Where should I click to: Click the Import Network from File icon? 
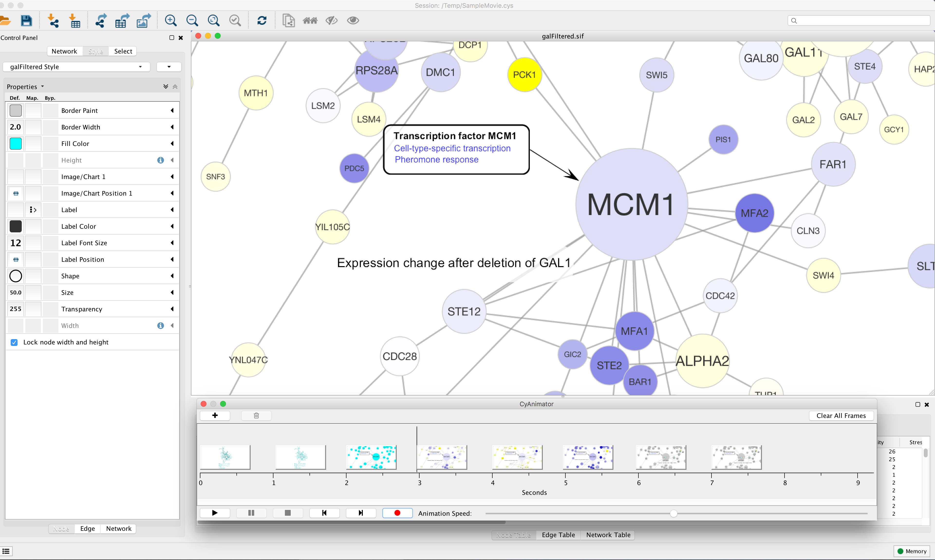coord(53,20)
